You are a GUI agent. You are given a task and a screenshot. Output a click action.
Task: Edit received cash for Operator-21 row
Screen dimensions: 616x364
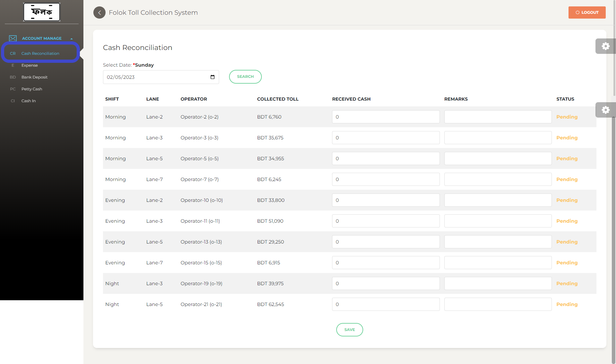click(x=386, y=304)
